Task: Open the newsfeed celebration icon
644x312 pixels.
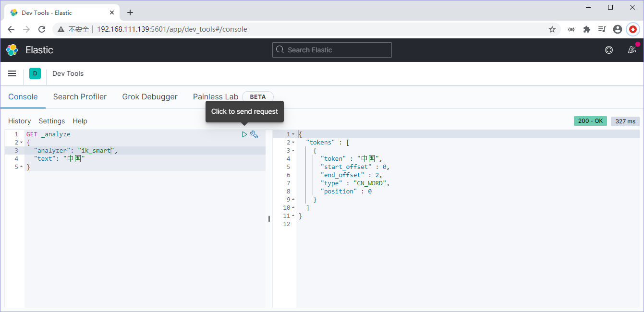Action: tap(632, 50)
